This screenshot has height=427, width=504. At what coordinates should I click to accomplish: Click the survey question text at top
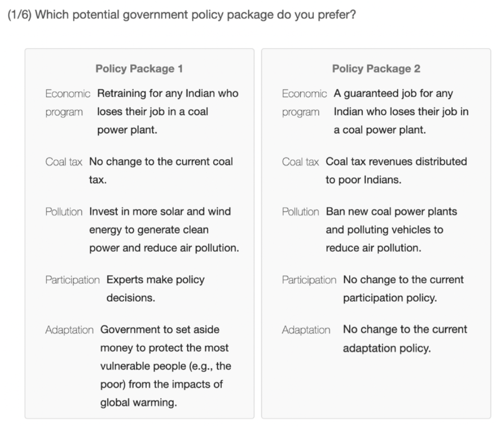tap(182, 15)
